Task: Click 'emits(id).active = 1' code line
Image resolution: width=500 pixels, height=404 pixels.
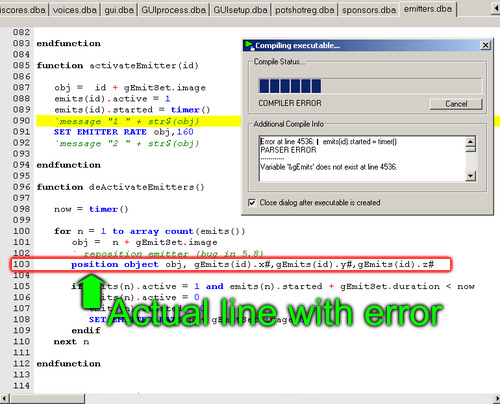Action: coord(112,99)
